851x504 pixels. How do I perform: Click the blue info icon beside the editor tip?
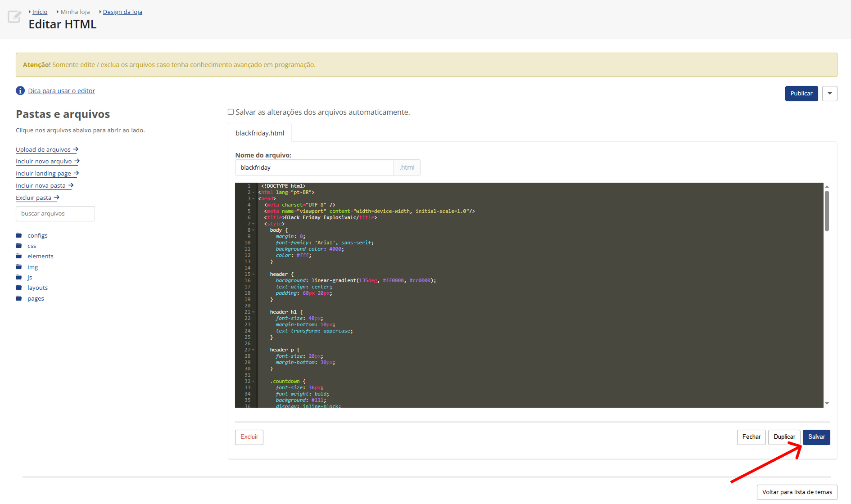(x=20, y=90)
